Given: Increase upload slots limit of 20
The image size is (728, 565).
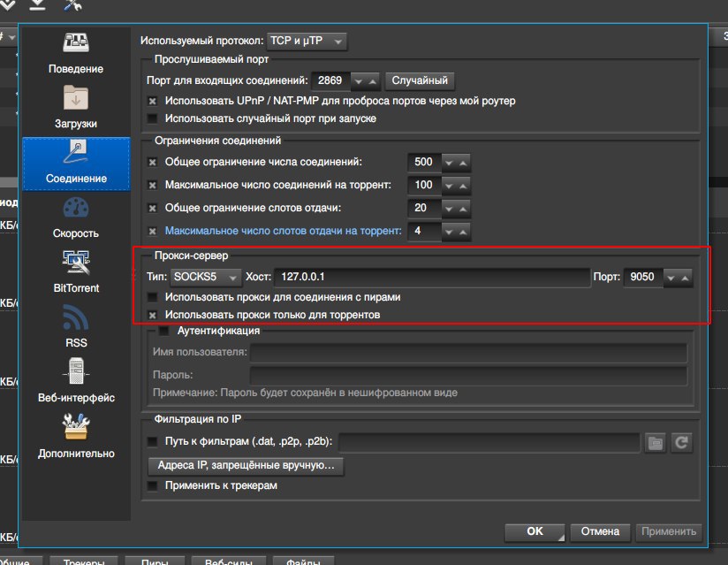Looking at the screenshot, I should (x=463, y=209).
